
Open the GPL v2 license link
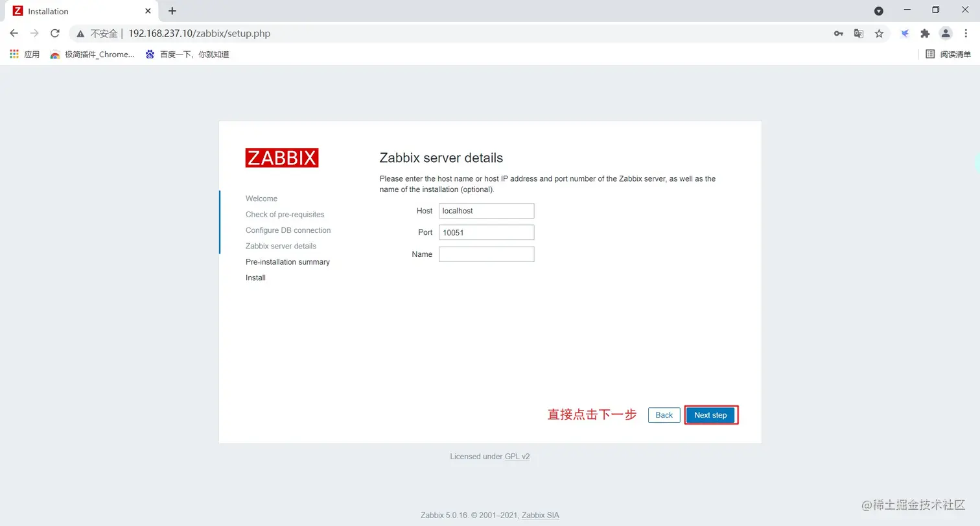(517, 457)
